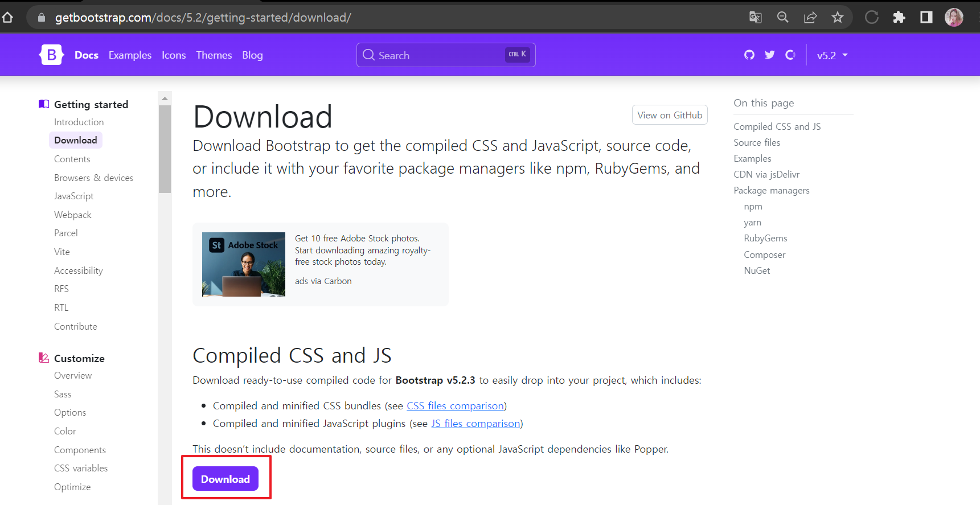Jump to CDN via jsDelivr section
This screenshot has width=980, height=505.
click(x=766, y=174)
